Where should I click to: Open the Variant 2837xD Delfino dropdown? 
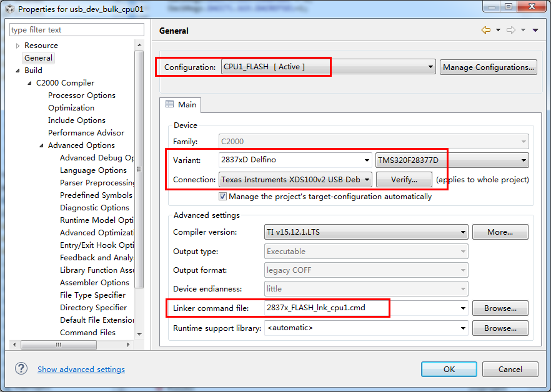[x=295, y=160]
